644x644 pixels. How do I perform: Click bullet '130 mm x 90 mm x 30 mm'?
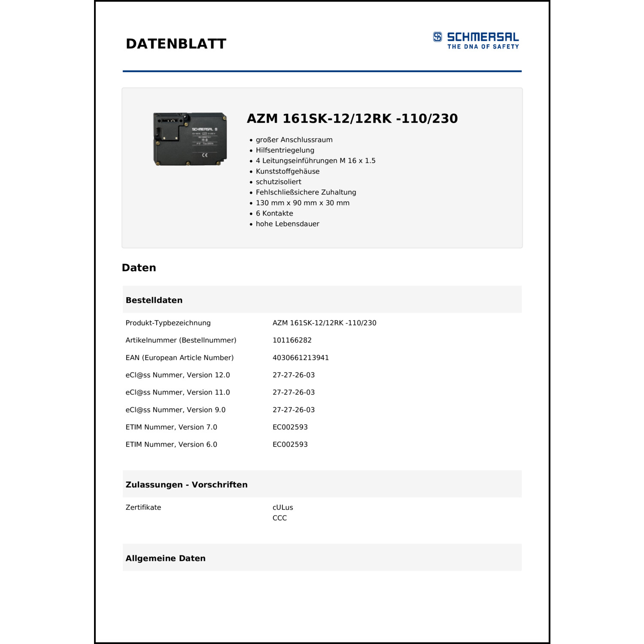[x=303, y=203]
